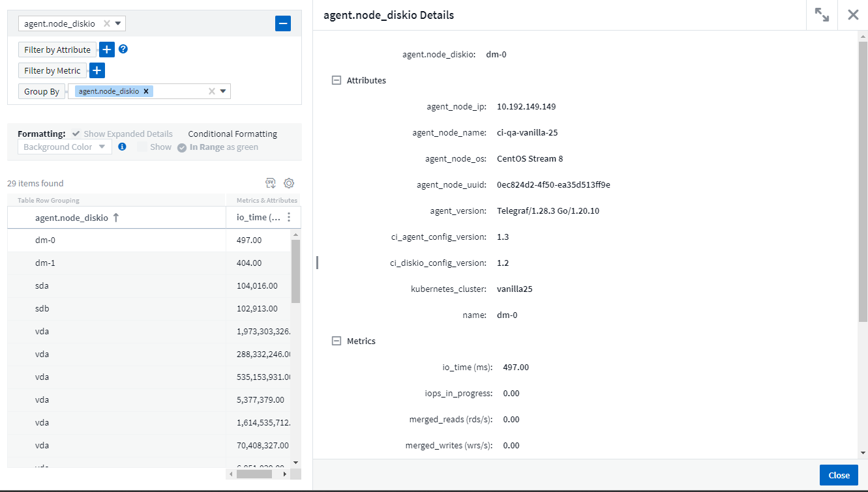868x492 pixels.
Task: Open io_time column three-dot menu
Action: click(289, 218)
